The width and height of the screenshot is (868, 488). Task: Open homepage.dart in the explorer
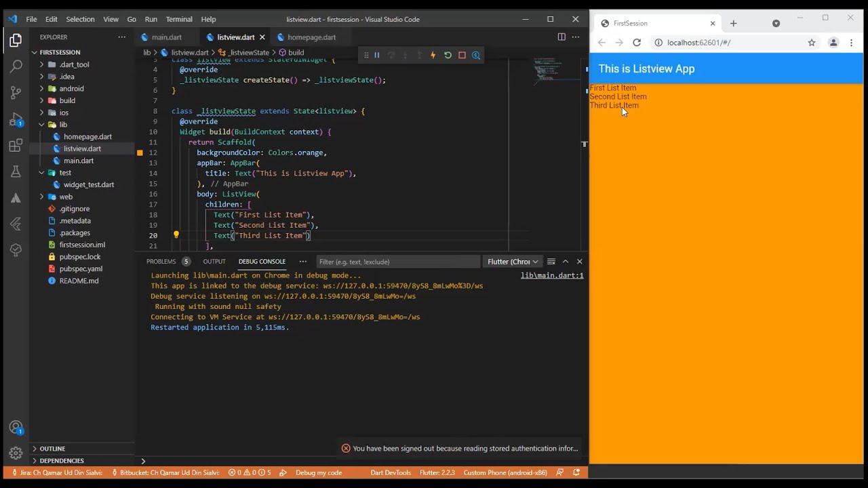point(87,137)
